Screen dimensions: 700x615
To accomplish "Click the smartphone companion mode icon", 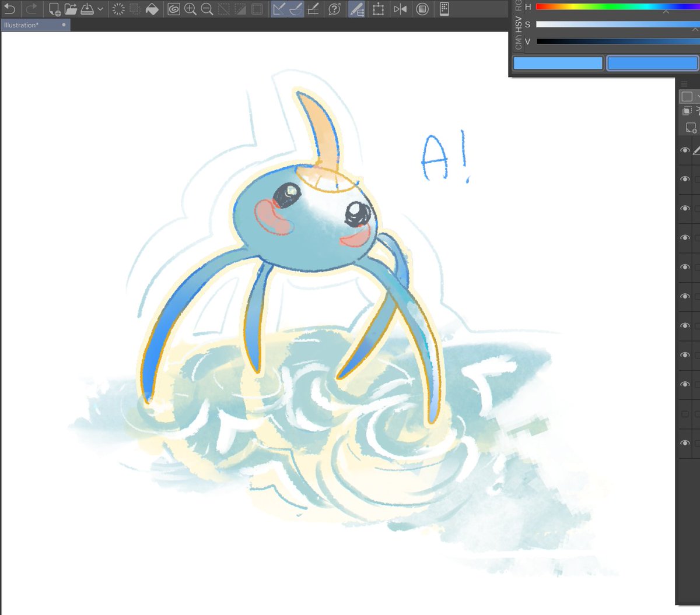I will (444, 9).
